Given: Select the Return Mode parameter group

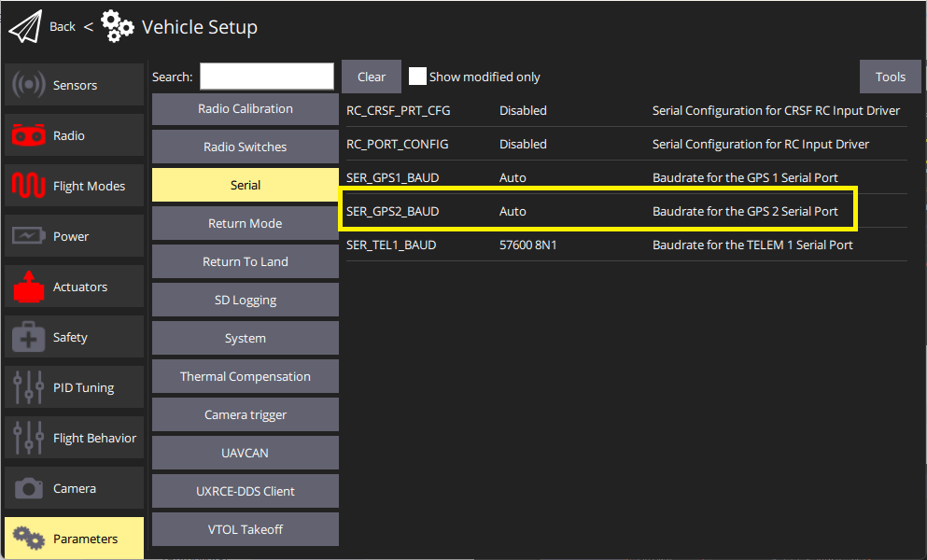Looking at the screenshot, I should pyautogui.click(x=245, y=223).
